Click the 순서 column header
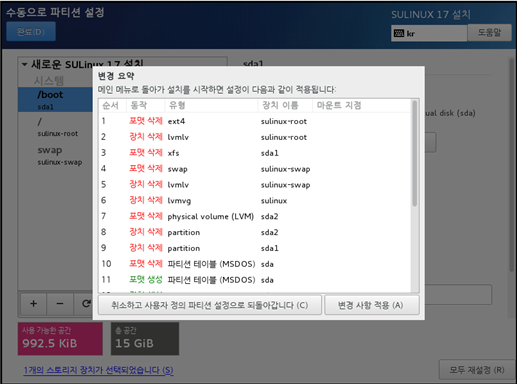The height and width of the screenshot is (388, 517). [x=112, y=106]
